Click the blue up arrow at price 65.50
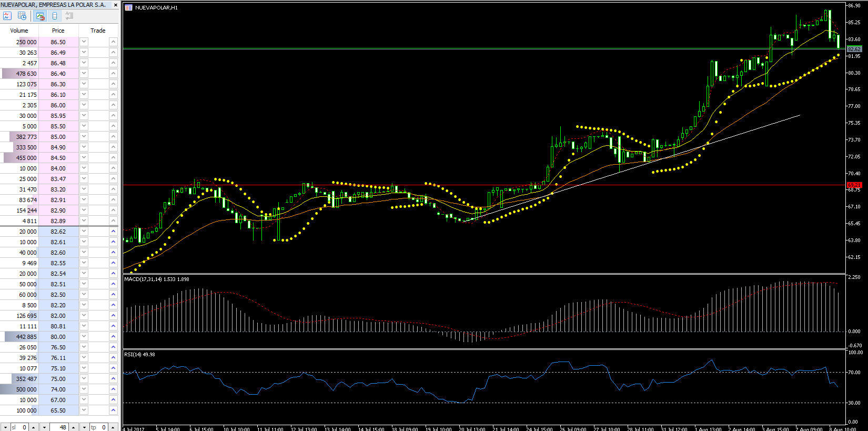Screen dimensions: 868x431 click(113, 410)
